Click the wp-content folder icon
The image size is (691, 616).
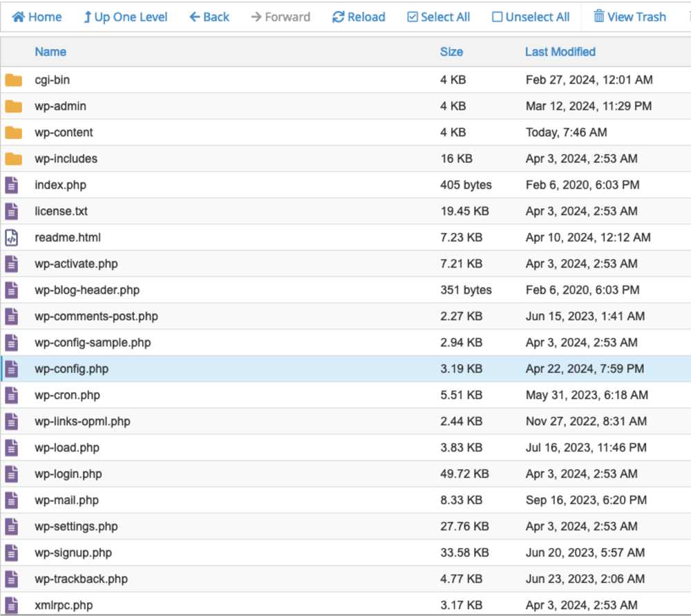(14, 133)
